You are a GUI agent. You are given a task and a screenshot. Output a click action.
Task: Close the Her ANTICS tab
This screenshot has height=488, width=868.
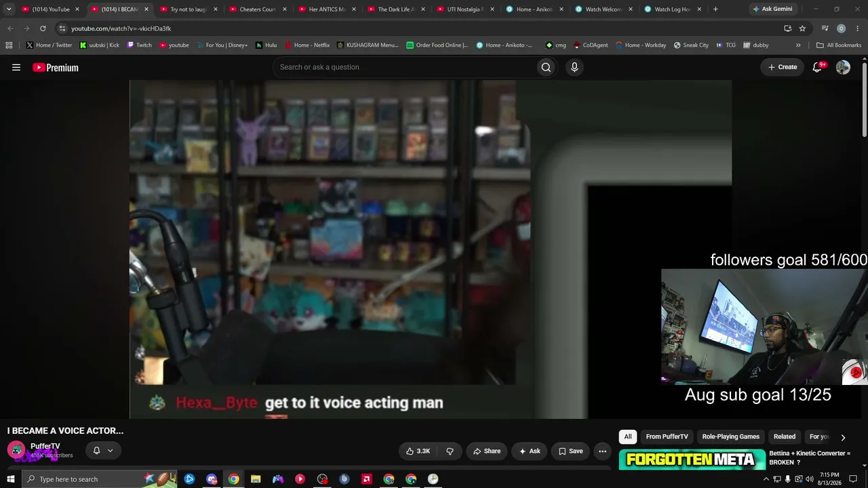tap(354, 9)
